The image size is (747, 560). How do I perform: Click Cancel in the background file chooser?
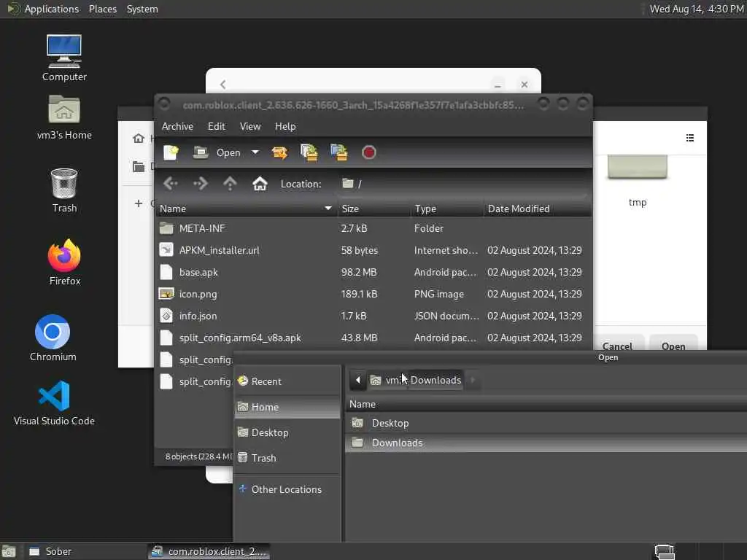pos(617,344)
